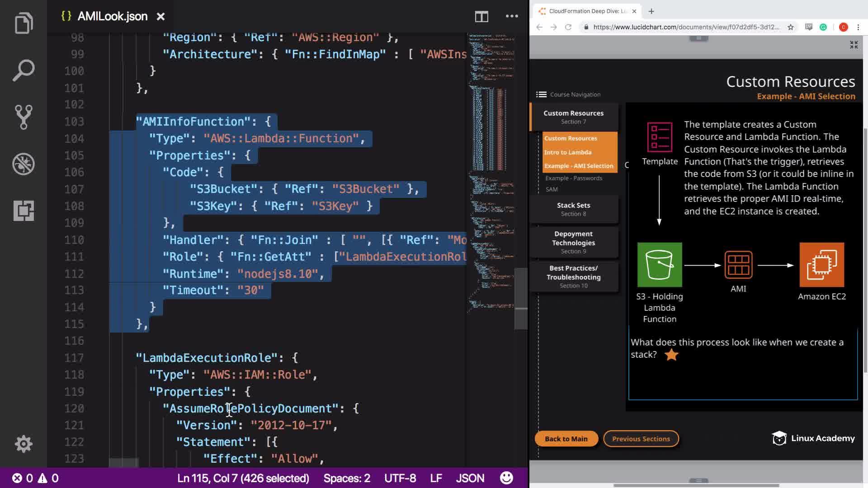868x488 pixels.
Task: Open Example - Passwords navigation item
Action: click(x=574, y=178)
